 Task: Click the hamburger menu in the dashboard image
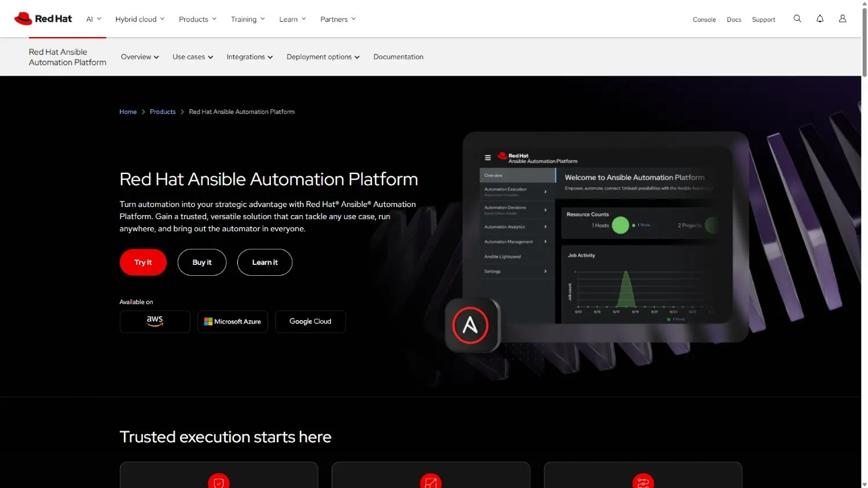pos(488,157)
